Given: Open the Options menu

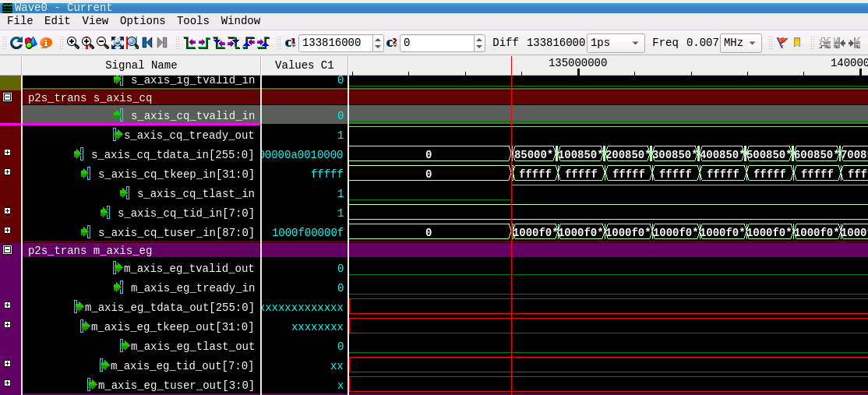Looking at the screenshot, I should click(143, 21).
